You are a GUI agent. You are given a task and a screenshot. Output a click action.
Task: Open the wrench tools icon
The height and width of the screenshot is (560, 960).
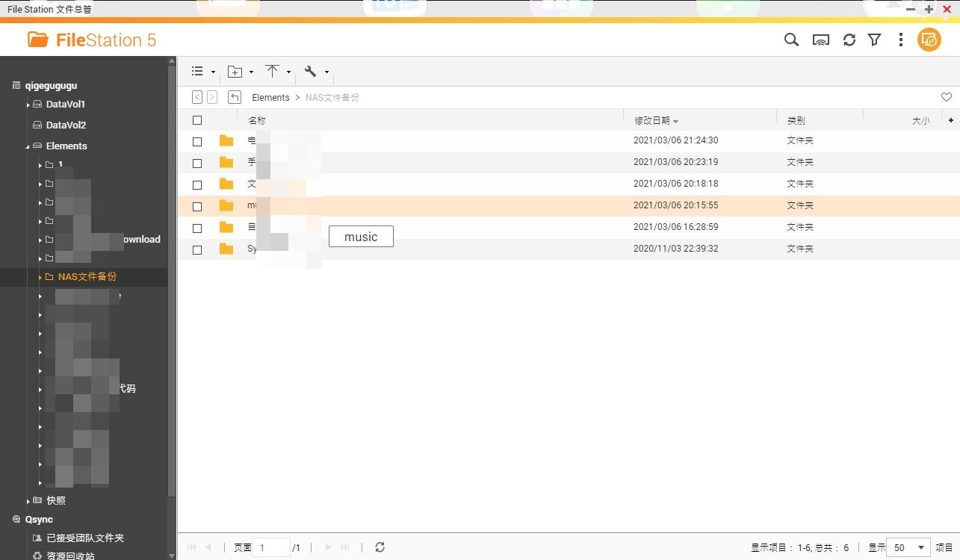(311, 71)
